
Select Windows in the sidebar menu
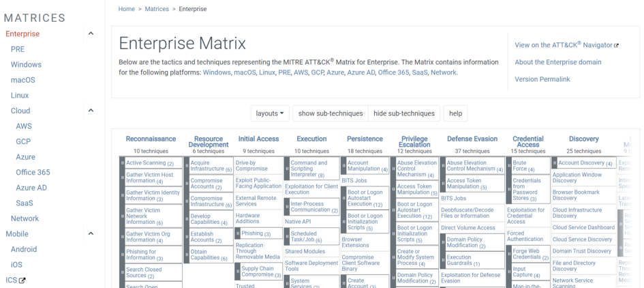(x=26, y=65)
